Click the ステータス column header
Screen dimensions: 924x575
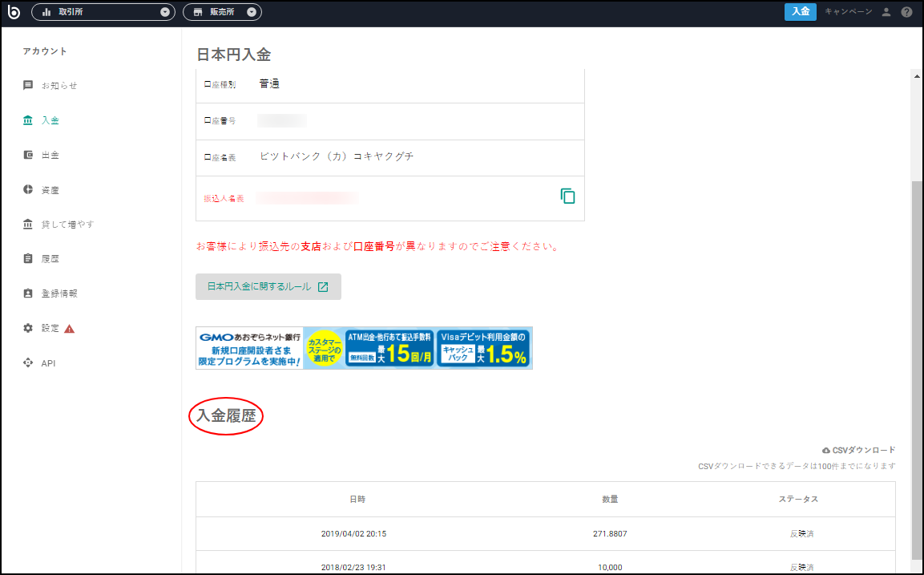(x=798, y=500)
